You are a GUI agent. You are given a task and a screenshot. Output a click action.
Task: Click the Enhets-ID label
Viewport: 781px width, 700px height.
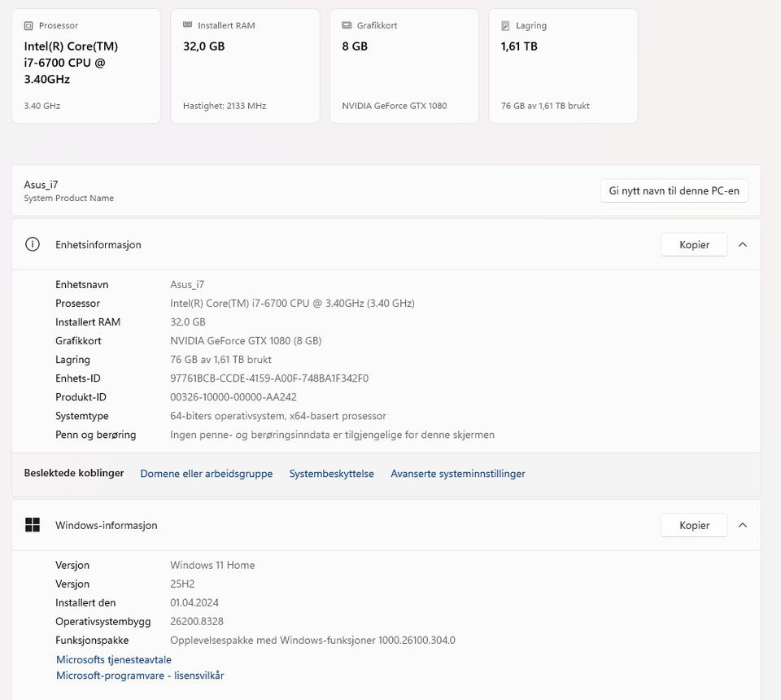click(78, 378)
